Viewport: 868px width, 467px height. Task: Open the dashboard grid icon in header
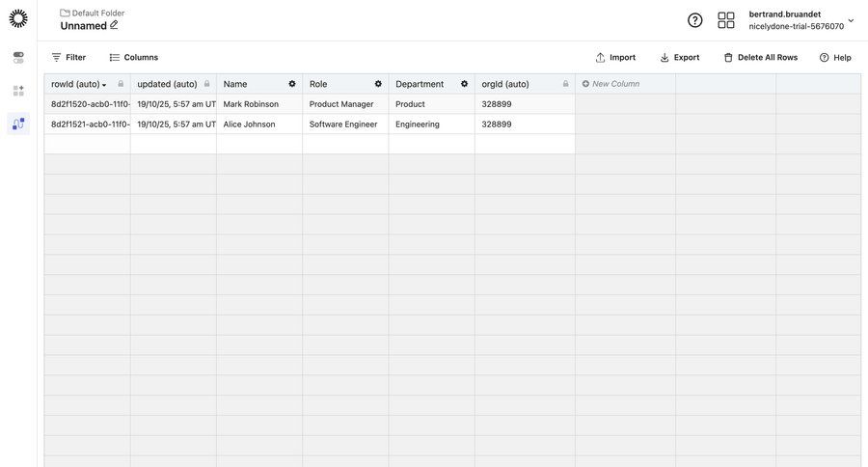tap(726, 20)
